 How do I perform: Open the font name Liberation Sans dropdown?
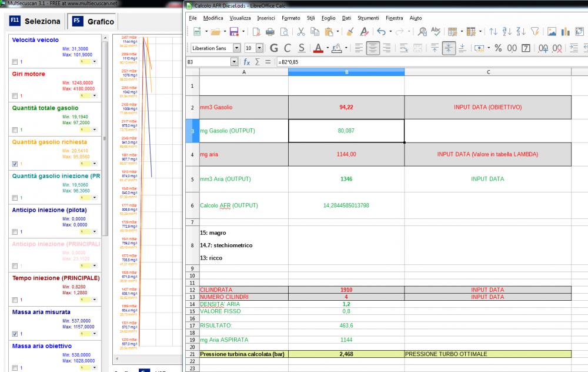click(x=237, y=48)
